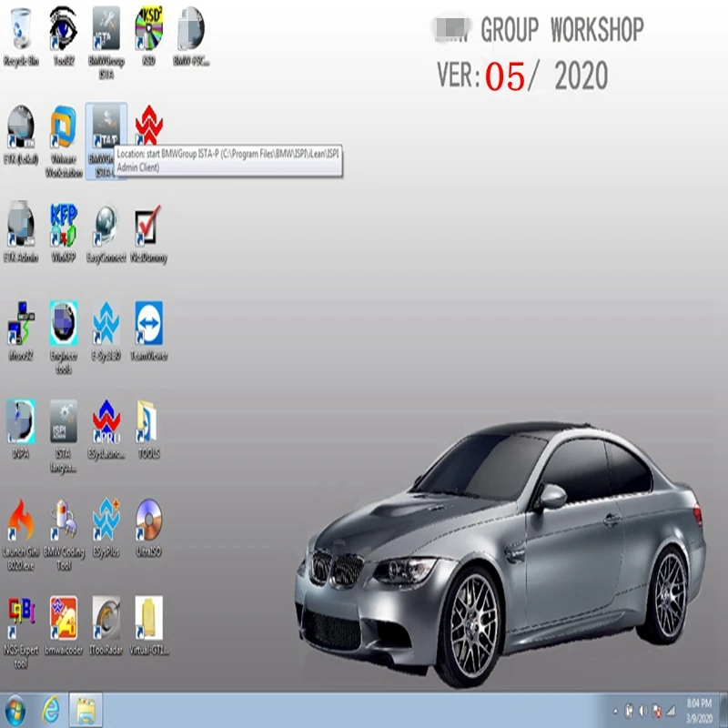Select the INPA desktop shortcut
The height and width of the screenshot is (728, 728).
click(21, 430)
